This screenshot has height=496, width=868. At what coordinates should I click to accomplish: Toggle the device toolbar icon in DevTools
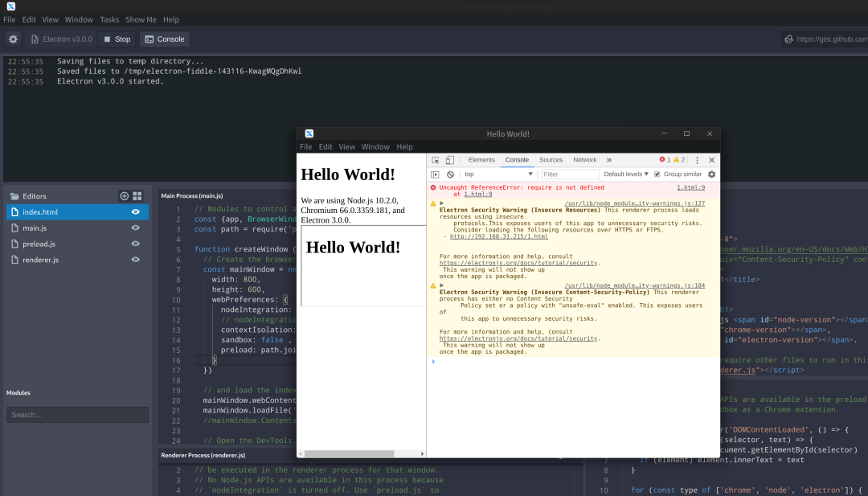click(x=450, y=160)
